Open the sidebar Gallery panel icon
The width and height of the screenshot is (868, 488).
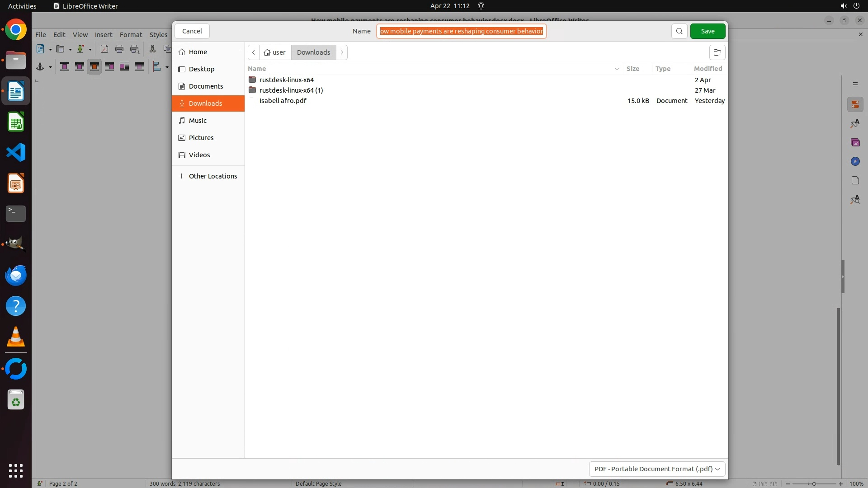pos(855,142)
